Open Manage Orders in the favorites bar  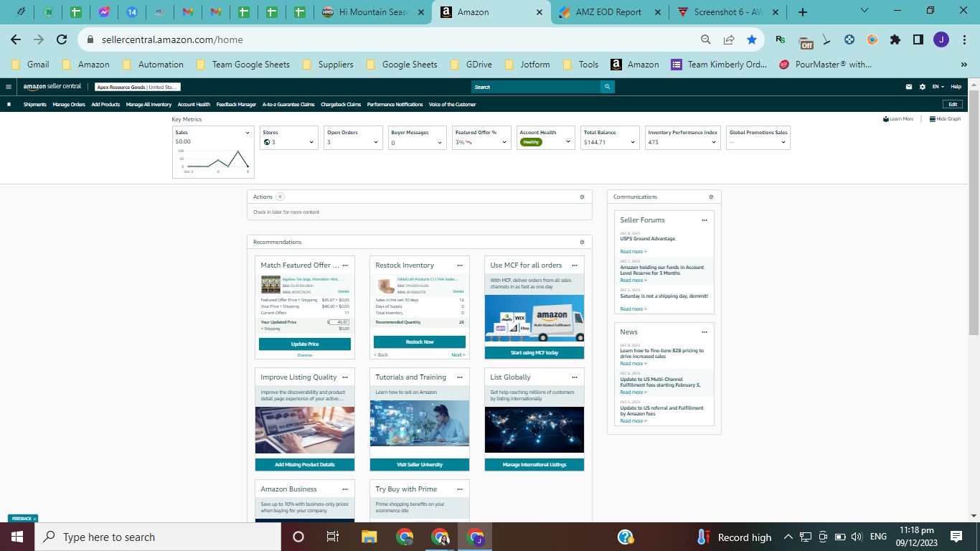69,105
